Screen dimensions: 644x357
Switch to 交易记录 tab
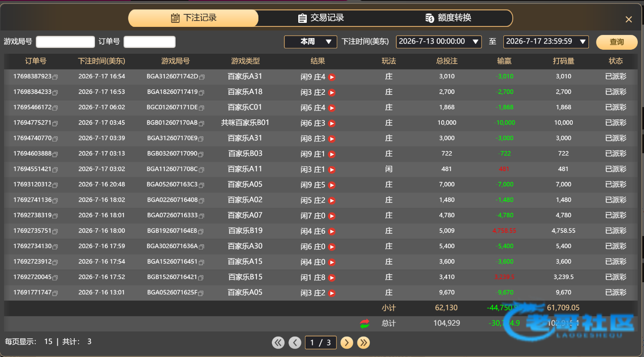tap(321, 18)
